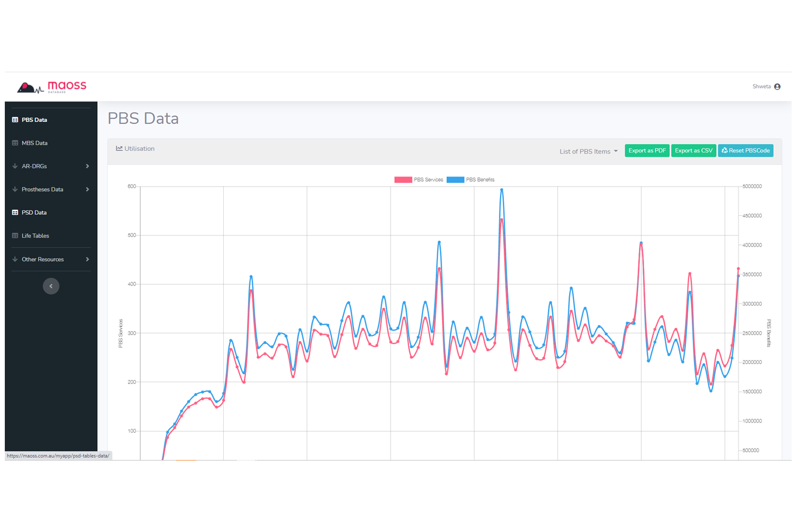The width and height of the screenshot is (797, 532).
Task: Toggle PBS Benefits series in chart legend
Action: pos(471,180)
